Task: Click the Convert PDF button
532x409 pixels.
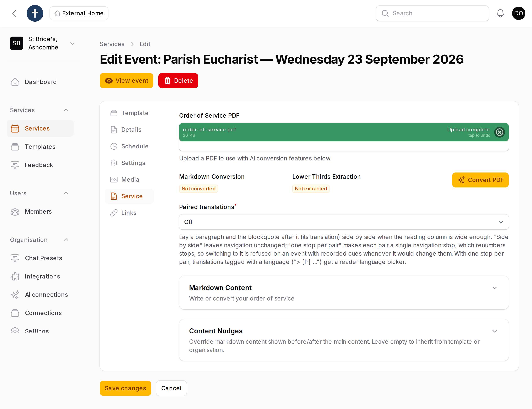Action: (480, 180)
